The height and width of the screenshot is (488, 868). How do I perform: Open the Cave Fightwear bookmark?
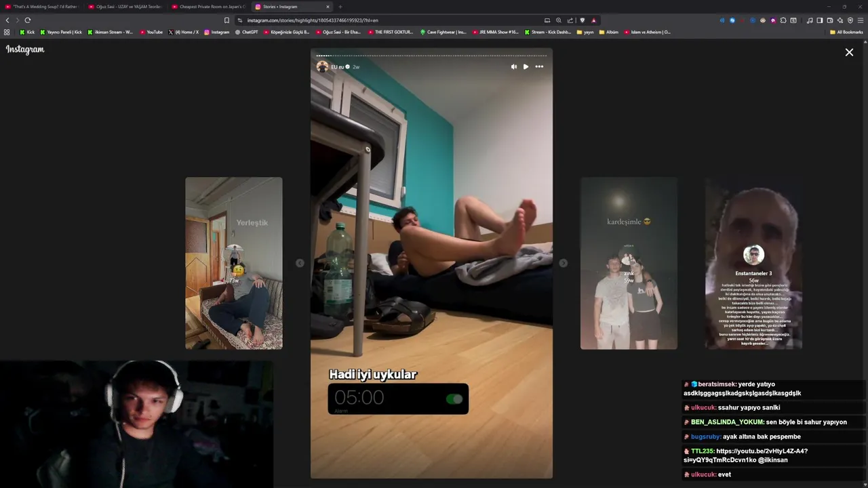point(443,32)
